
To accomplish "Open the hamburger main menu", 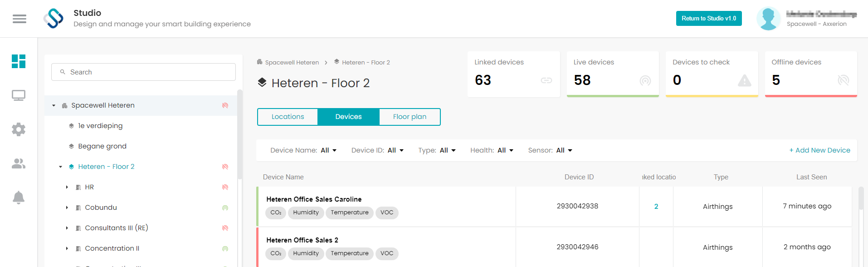I will [x=20, y=19].
